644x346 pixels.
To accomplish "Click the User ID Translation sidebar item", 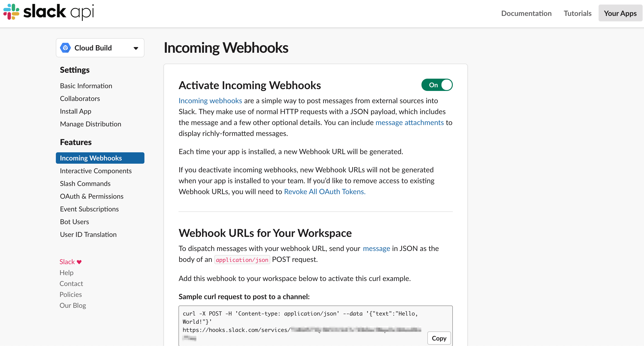I will (88, 235).
